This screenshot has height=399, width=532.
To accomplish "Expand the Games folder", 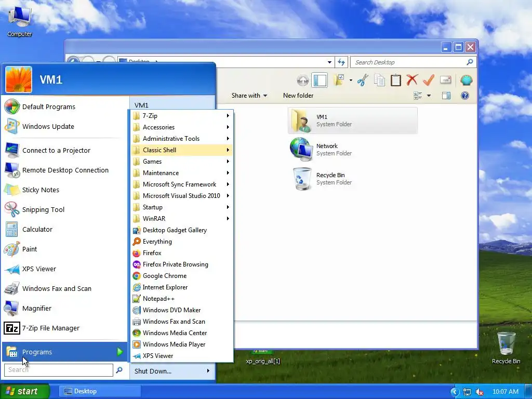I will (x=182, y=162).
